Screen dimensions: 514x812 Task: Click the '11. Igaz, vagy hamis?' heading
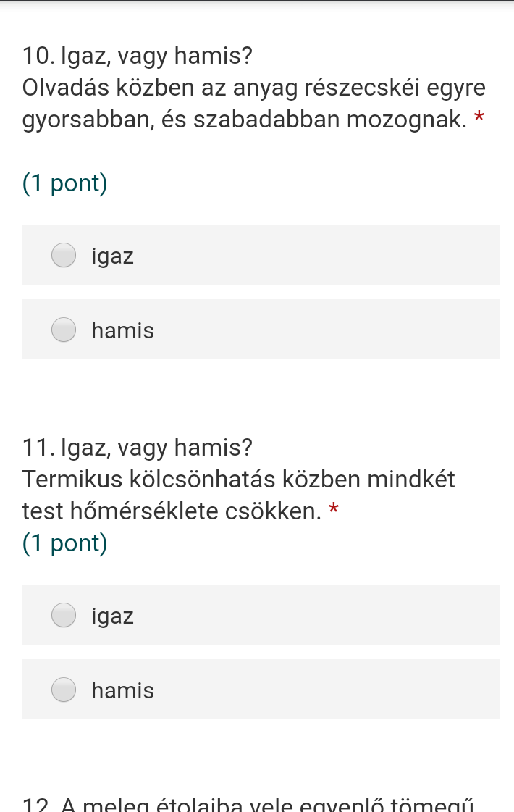138,448
